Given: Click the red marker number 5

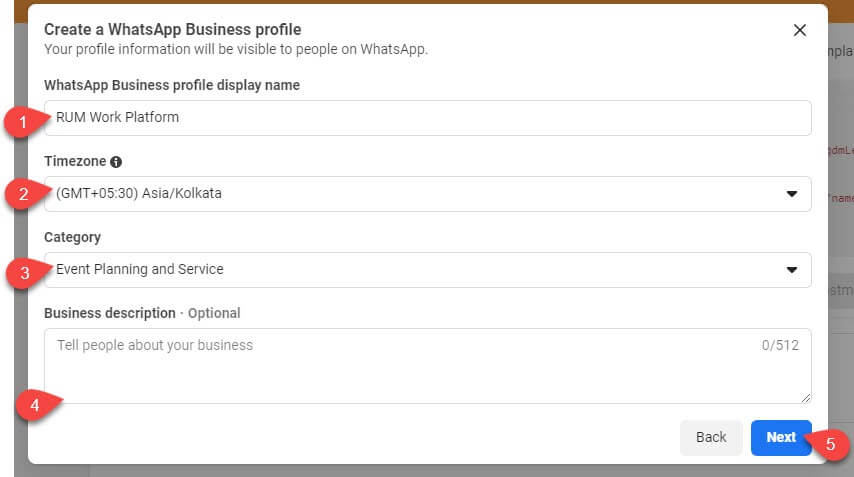Looking at the screenshot, I should point(830,444).
